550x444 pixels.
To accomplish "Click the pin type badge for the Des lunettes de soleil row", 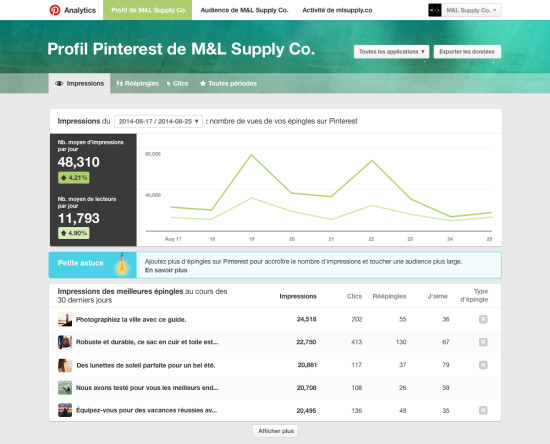I will coord(483,365).
